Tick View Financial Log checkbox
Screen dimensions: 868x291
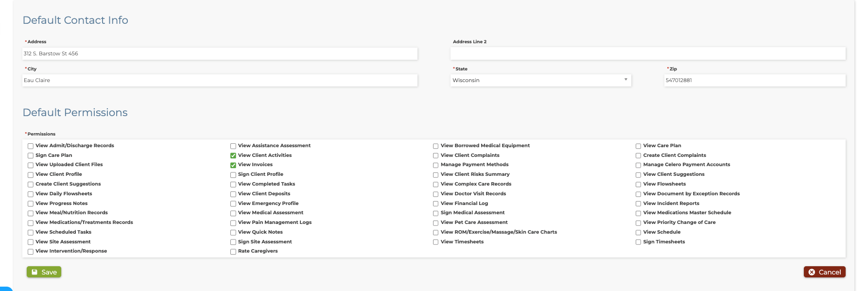click(436, 204)
